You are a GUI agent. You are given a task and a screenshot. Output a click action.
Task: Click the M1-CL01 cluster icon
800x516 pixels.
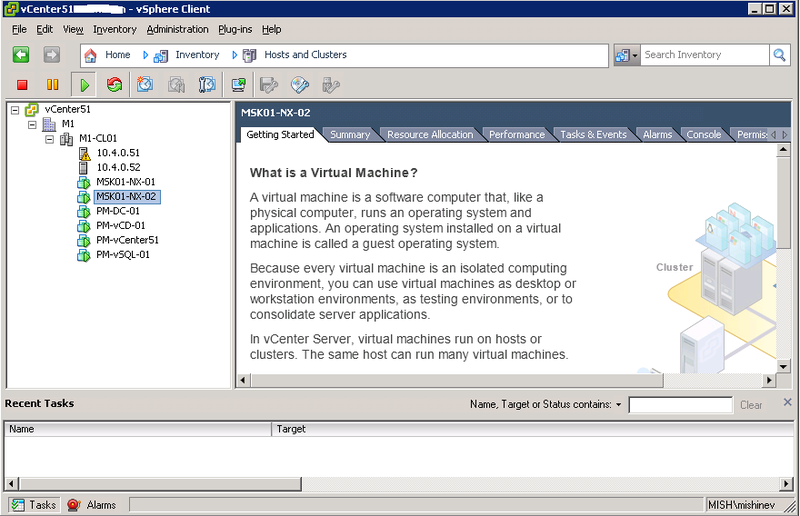tap(66, 138)
